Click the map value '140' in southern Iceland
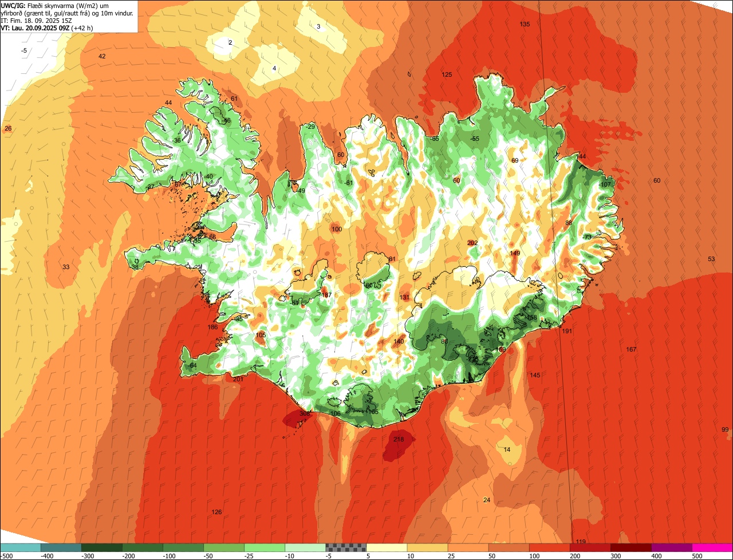The width and height of the screenshot is (733, 560). pyautogui.click(x=399, y=341)
